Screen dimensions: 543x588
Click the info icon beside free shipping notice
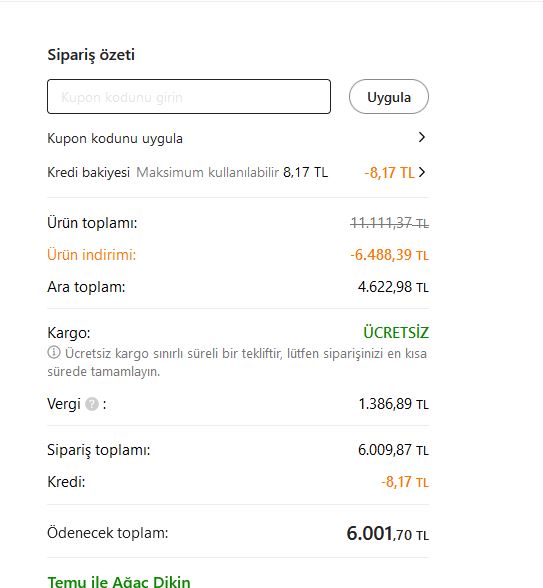tap(54, 352)
